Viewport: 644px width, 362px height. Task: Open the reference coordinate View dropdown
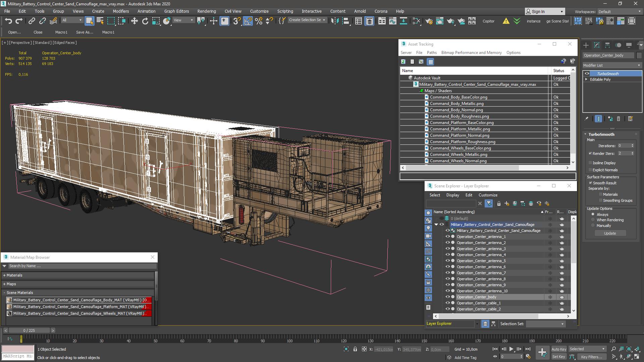coord(183,20)
